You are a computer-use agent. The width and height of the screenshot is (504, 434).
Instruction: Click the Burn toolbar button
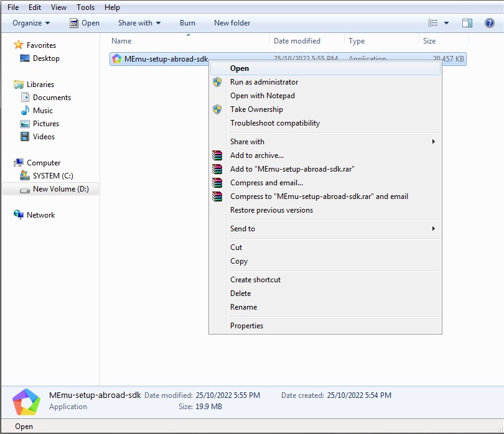click(x=187, y=23)
